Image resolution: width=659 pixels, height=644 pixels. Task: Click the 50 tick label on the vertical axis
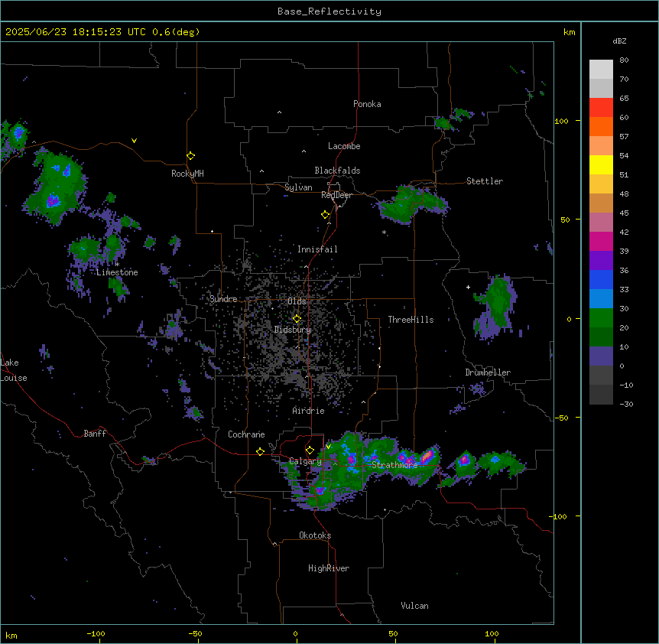(x=565, y=220)
